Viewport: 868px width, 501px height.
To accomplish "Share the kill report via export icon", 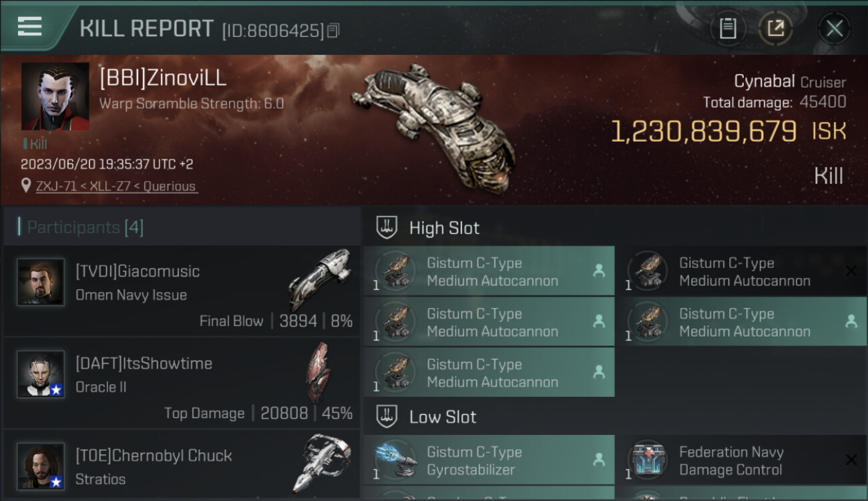I will coord(775,28).
